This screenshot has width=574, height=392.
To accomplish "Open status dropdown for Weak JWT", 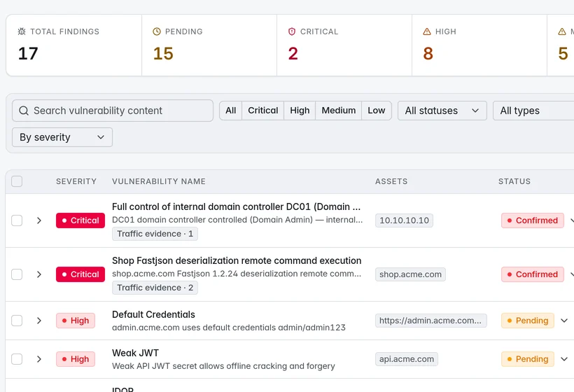I will pyautogui.click(x=564, y=359).
